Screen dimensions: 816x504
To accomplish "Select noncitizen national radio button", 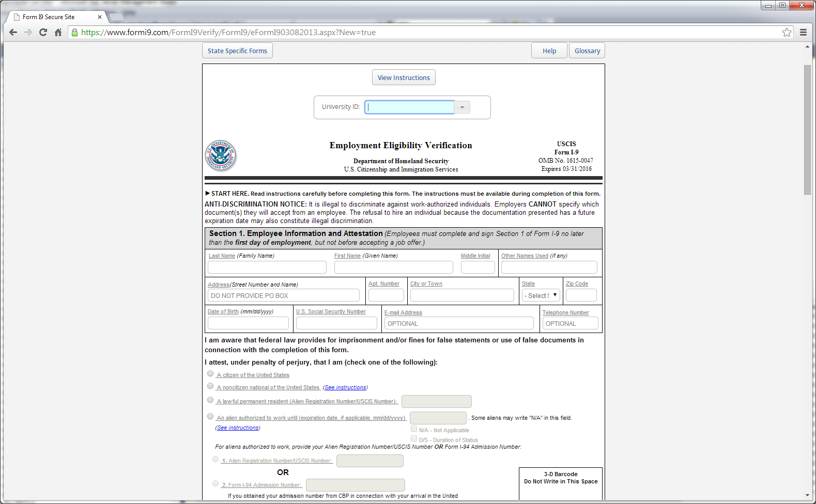I will coord(210,386).
